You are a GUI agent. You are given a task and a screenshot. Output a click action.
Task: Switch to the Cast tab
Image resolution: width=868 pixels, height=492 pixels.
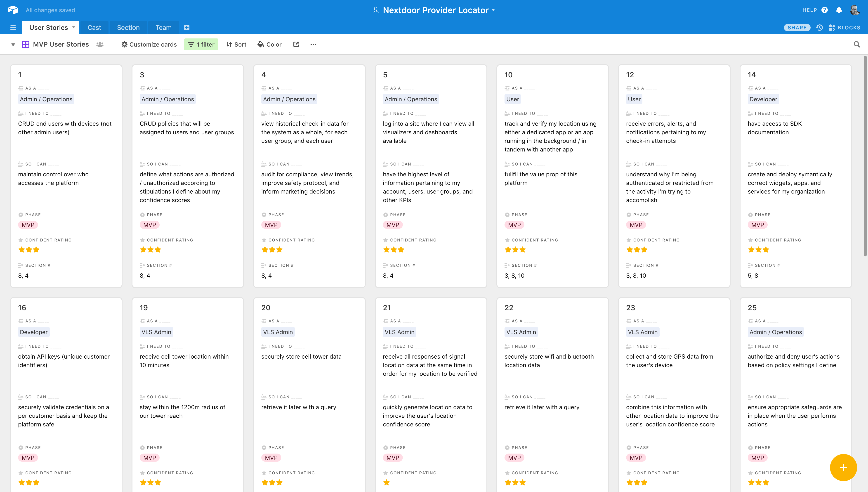coord(94,28)
